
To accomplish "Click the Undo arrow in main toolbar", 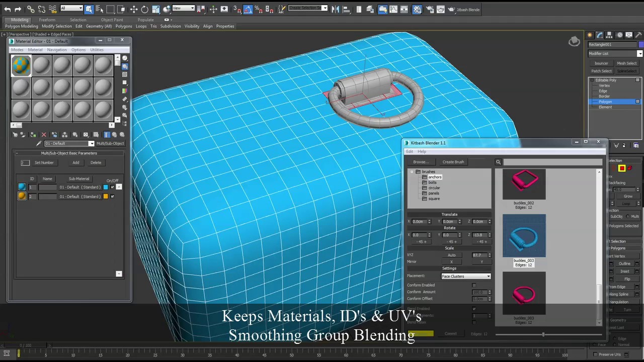I will tap(8, 9).
